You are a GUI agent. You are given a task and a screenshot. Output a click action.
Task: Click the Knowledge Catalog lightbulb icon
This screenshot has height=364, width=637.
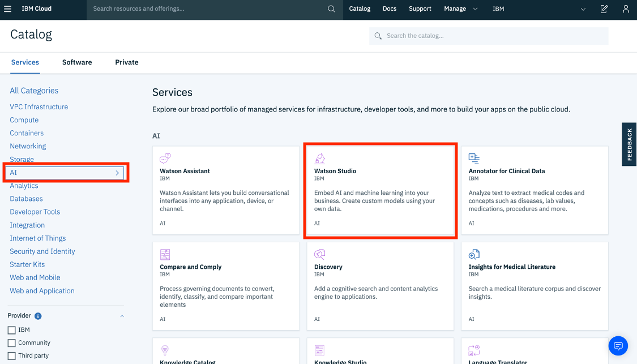[x=165, y=350]
